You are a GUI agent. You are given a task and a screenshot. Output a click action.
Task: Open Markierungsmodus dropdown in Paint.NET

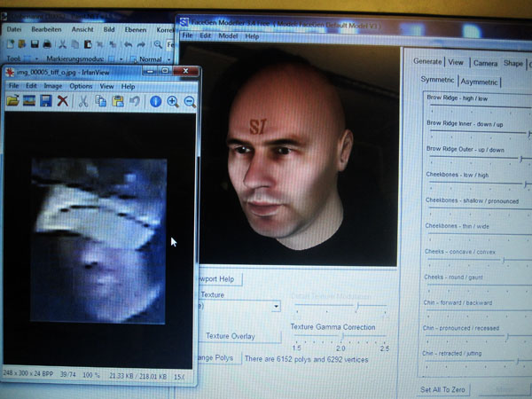point(121,59)
